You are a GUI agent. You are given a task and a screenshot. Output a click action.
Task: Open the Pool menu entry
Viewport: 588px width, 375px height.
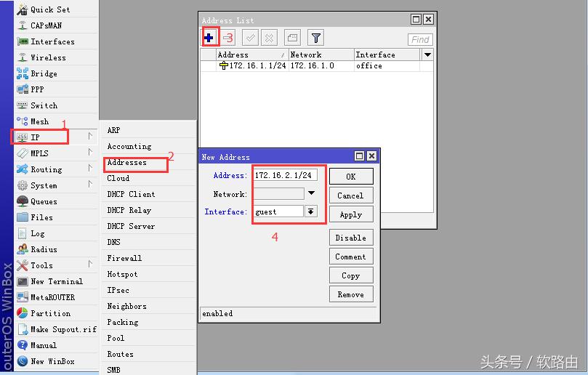(x=116, y=338)
